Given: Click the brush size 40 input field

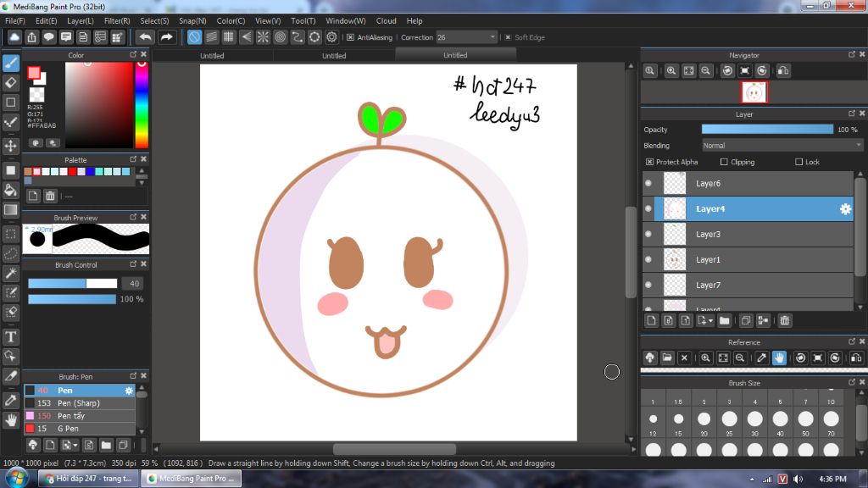Looking at the screenshot, I should pos(133,283).
